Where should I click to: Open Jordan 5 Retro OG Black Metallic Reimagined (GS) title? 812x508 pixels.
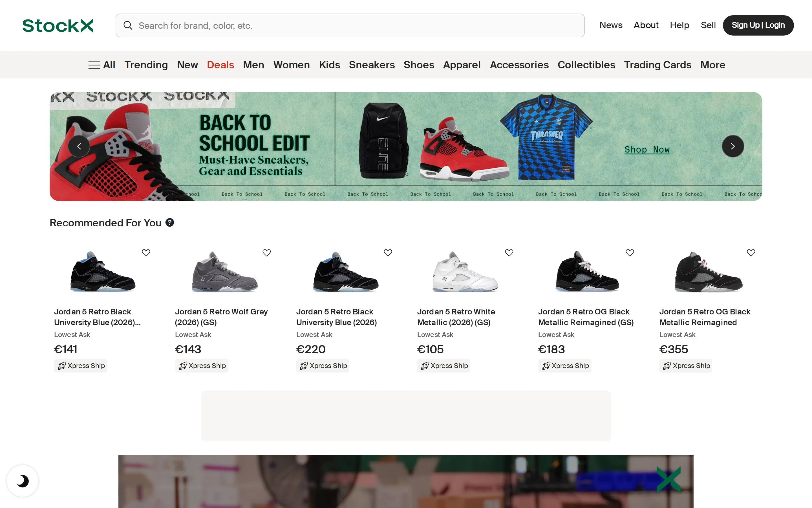pyautogui.click(x=586, y=317)
